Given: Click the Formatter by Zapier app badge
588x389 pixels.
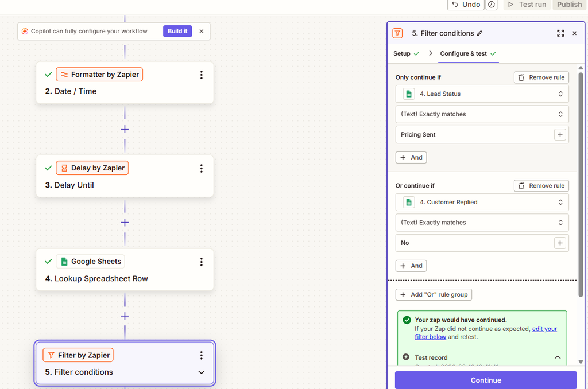Looking at the screenshot, I should [x=99, y=75].
